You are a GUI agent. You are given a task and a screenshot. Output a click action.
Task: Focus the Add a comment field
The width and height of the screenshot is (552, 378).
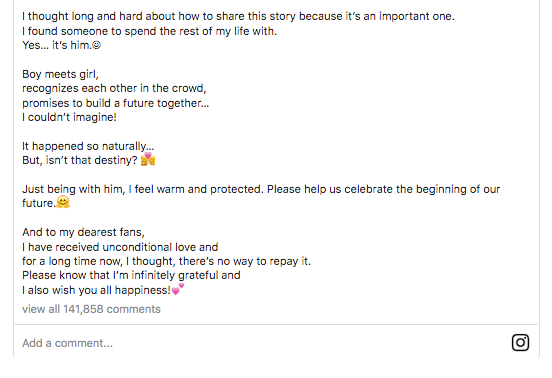(261, 343)
